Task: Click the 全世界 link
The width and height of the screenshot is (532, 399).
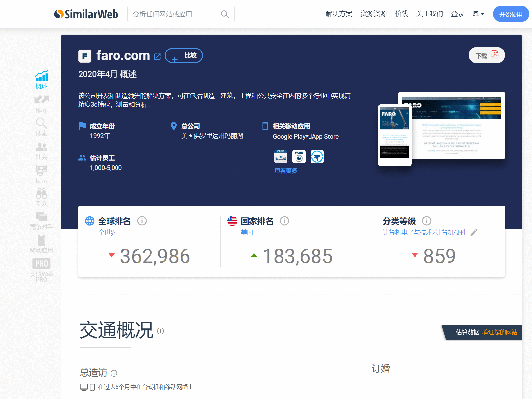Action: coord(108,232)
